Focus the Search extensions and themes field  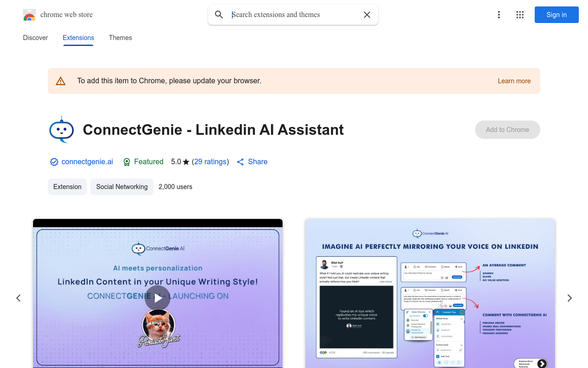point(294,15)
